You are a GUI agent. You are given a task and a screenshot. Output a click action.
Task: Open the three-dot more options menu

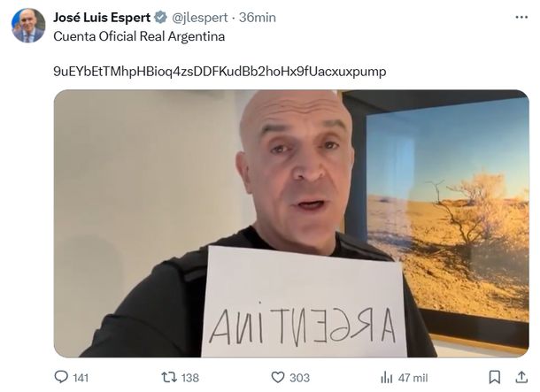[521, 17]
